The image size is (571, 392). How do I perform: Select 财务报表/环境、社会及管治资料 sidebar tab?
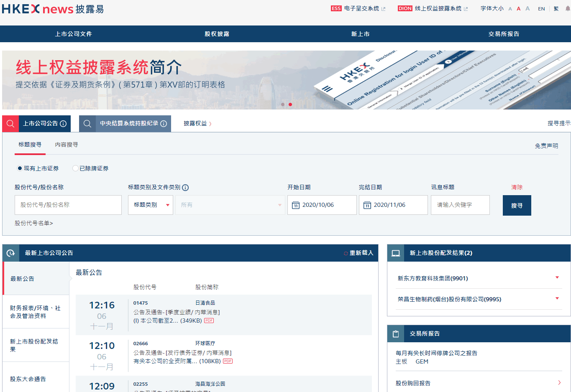pos(36,312)
